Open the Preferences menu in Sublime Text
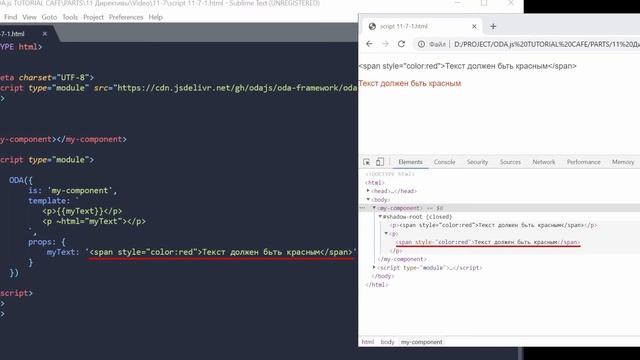 pos(126,17)
